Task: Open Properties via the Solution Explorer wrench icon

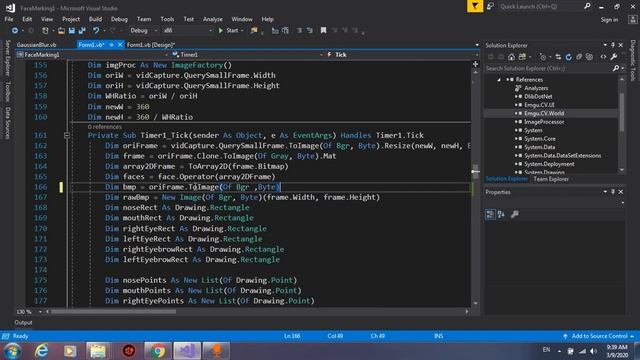Action: click(x=613, y=57)
